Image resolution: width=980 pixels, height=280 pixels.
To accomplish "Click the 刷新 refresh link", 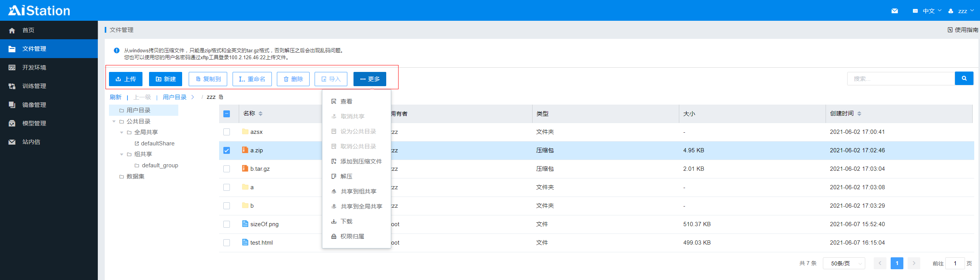I will point(116,97).
